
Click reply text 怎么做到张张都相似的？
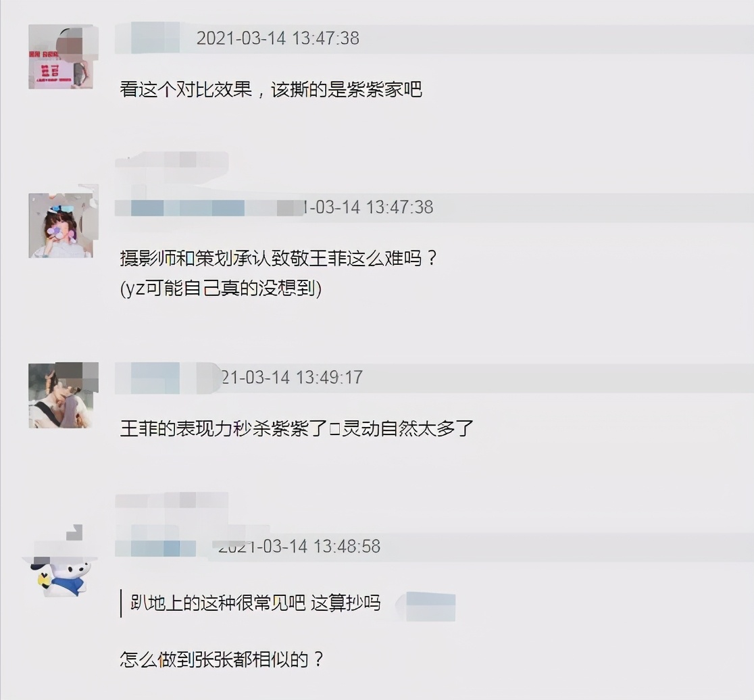tap(222, 659)
